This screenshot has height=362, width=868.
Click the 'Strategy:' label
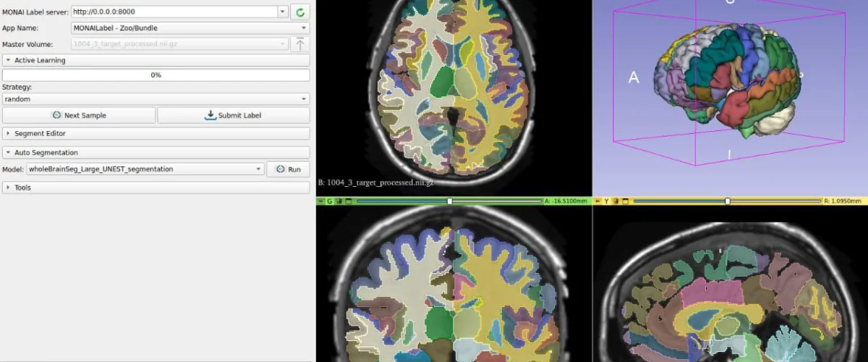click(x=17, y=88)
